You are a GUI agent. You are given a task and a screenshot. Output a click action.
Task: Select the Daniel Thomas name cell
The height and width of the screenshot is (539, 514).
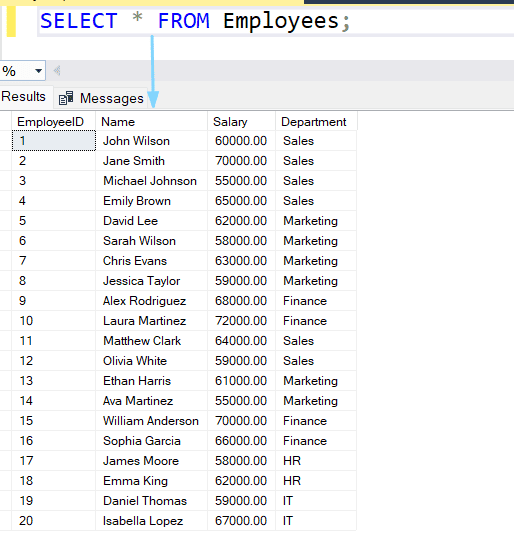(152, 500)
